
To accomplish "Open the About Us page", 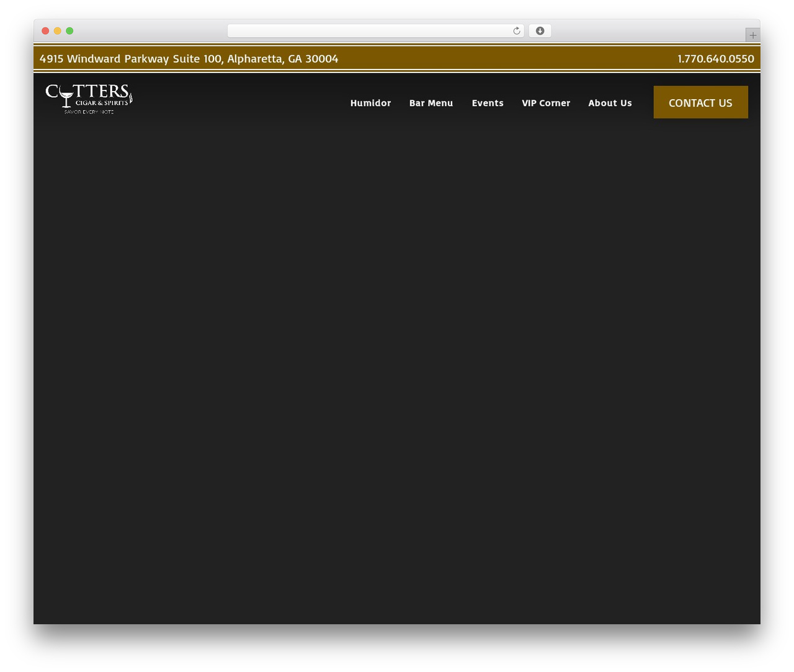I will 610,103.
